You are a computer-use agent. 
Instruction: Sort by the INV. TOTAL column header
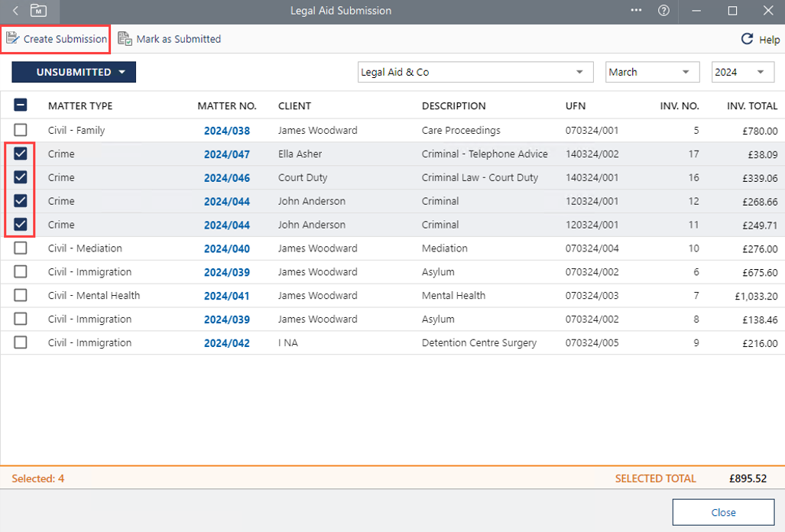[x=751, y=105]
